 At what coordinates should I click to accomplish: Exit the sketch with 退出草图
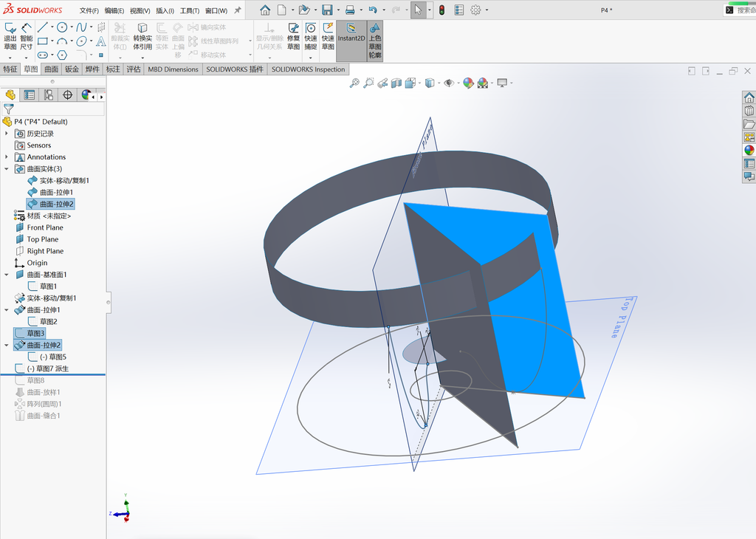tap(10, 37)
